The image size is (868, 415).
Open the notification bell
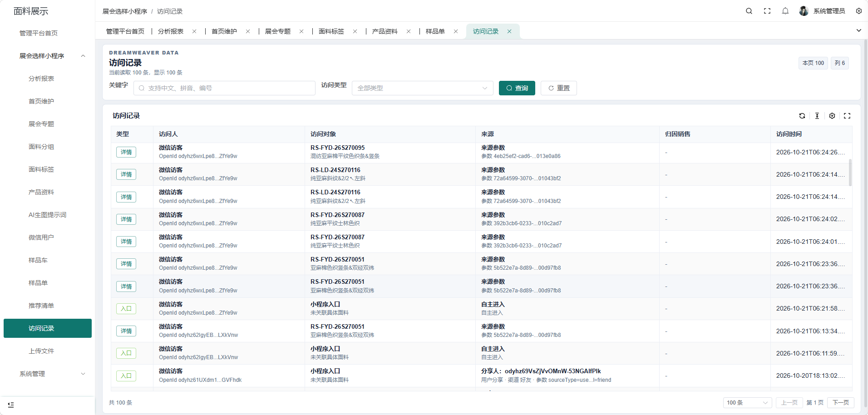[x=785, y=11]
